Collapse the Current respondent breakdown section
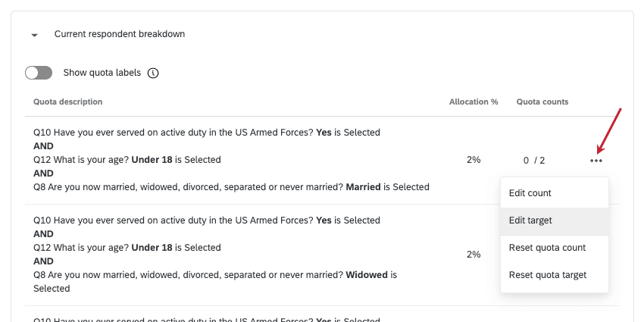 coord(34,35)
